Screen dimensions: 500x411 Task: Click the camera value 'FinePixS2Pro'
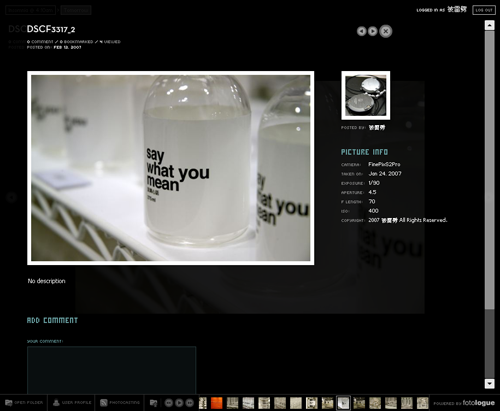(x=384, y=164)
